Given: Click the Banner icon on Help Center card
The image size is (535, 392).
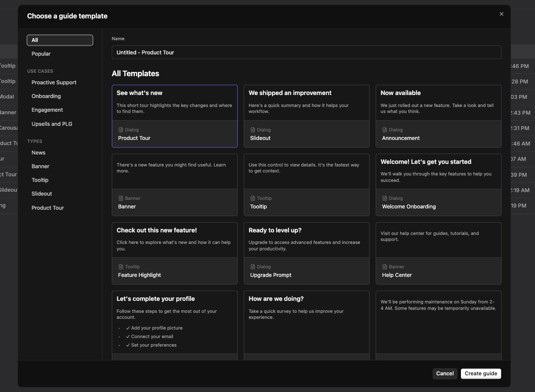Looking at the screenshot, I should tap(385, 267).
